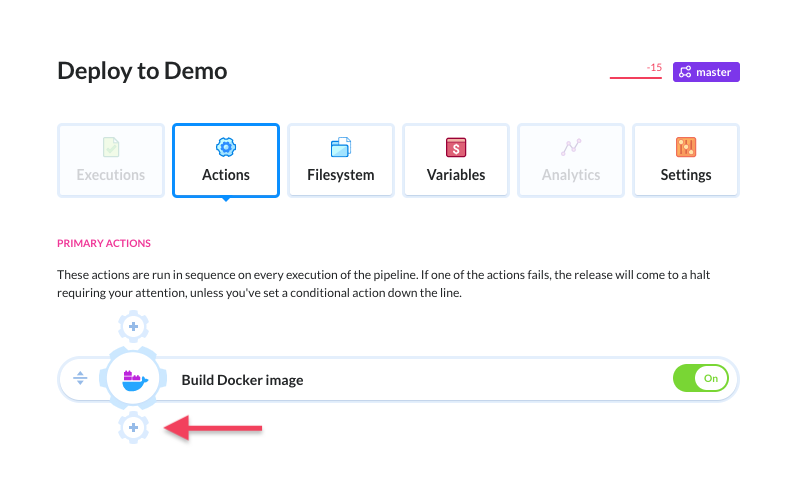Click the Docker whale action icon
Image resolution: width=792 pixels, height=500 pixels.
tap(135, 380)
